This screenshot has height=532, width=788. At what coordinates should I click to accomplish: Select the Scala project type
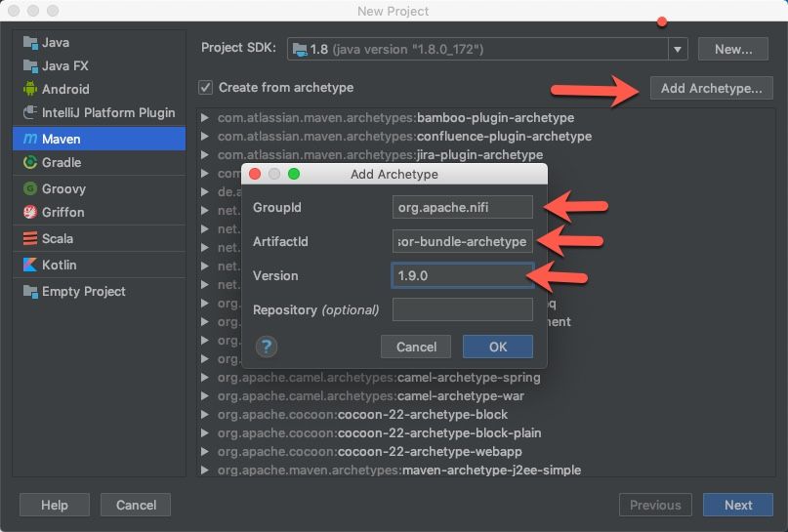coord(99,238)
